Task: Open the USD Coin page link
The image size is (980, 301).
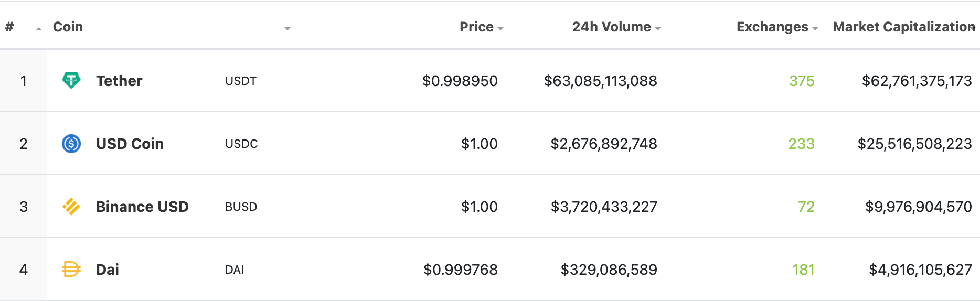Action: click(x=130, y=144)
